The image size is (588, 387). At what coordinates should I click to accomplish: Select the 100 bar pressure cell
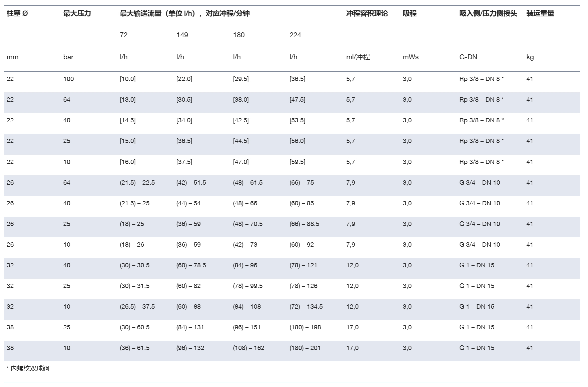69,79
